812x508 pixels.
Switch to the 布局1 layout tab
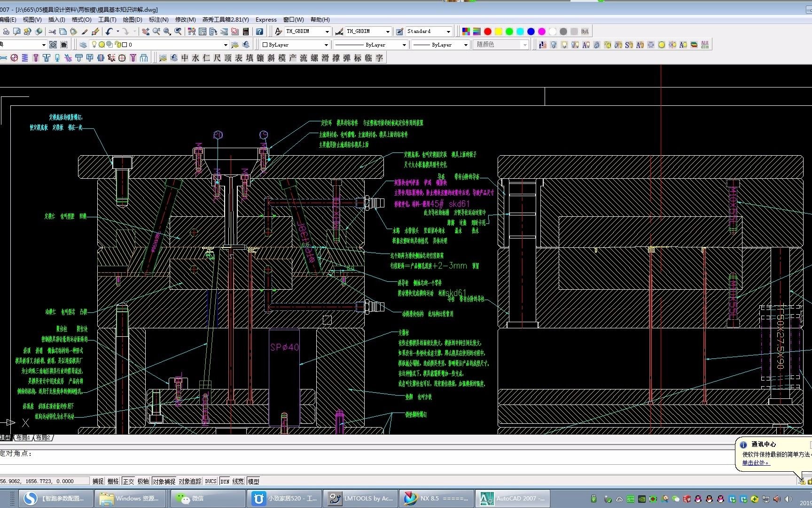[23, 438]
